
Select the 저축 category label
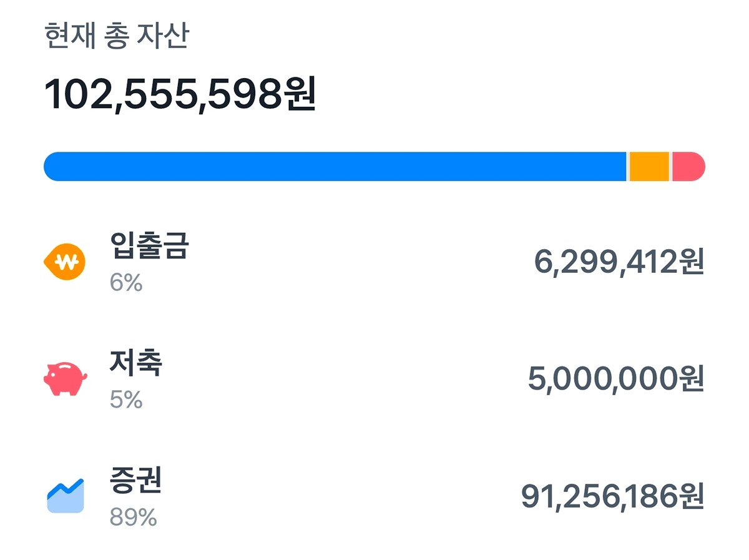tap(135, 363)
